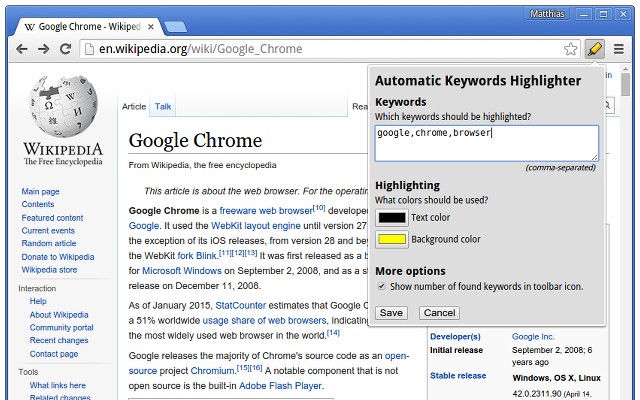Close the Google Chrome - Wikipedia tab
640x400 pixels.
tap(151, 27)
